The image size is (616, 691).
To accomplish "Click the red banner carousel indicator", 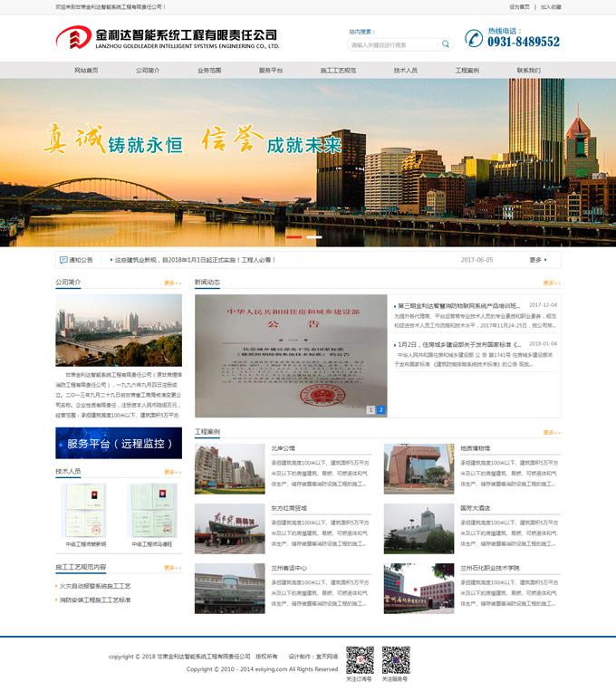I will 294,236.
